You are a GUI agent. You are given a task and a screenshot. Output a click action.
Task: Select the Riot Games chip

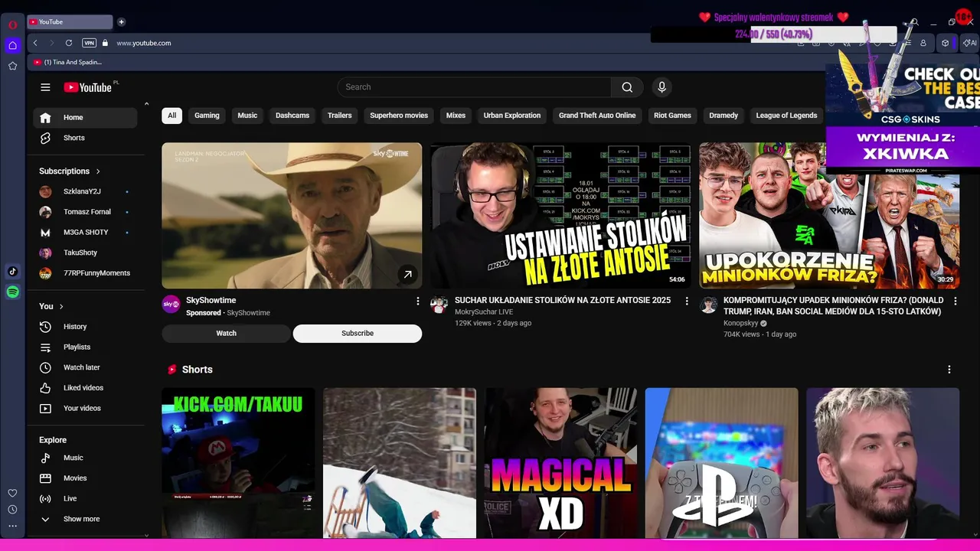click(672, 116)
